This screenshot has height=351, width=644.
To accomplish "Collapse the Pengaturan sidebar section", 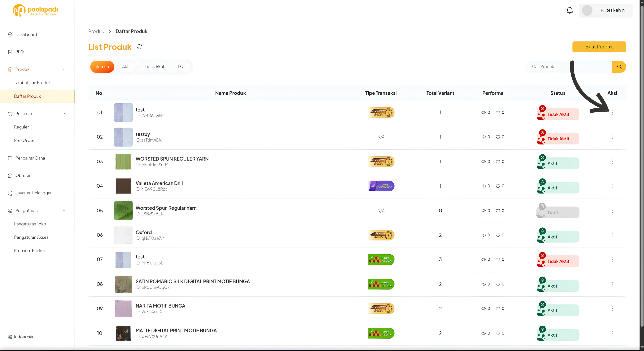I will [64, 211].
